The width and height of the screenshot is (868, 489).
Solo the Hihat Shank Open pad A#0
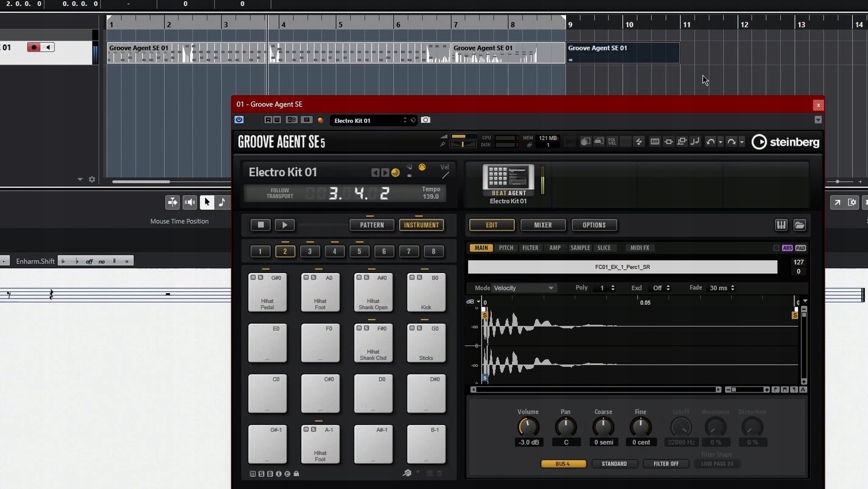tap(366, 277)
